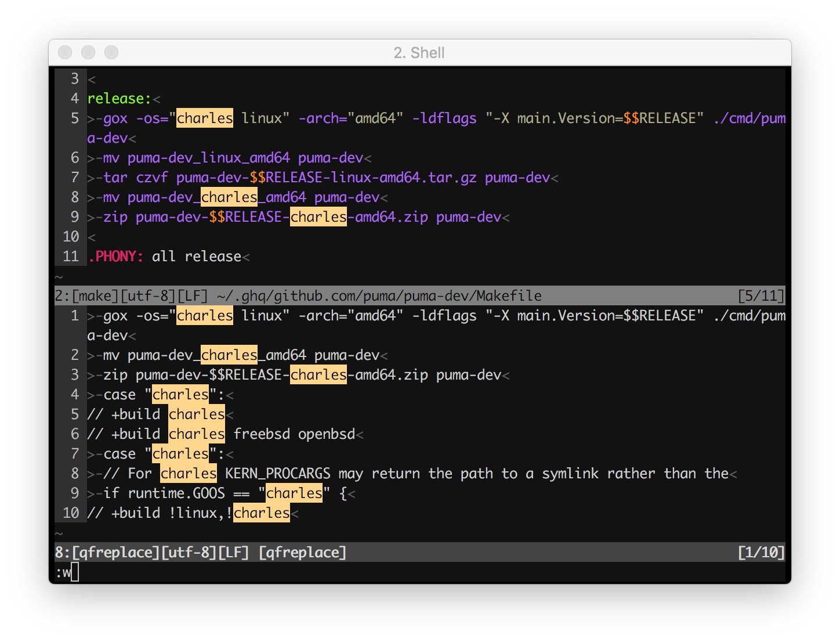Click the [1/10] indicator in qfreplace status
The image size is (840, 642).
761,553
